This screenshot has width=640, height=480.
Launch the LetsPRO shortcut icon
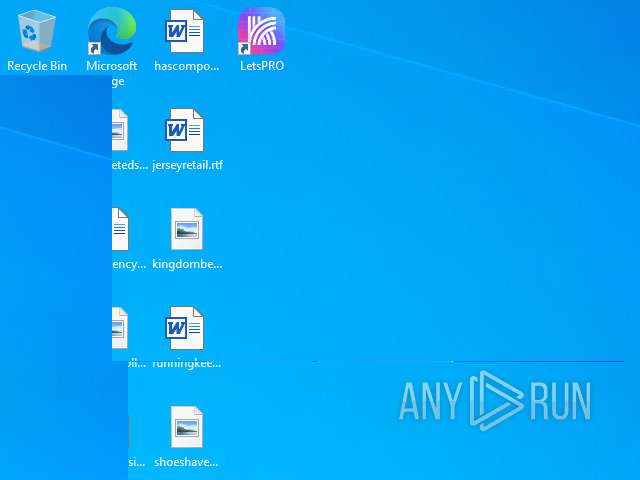[261, 31]
